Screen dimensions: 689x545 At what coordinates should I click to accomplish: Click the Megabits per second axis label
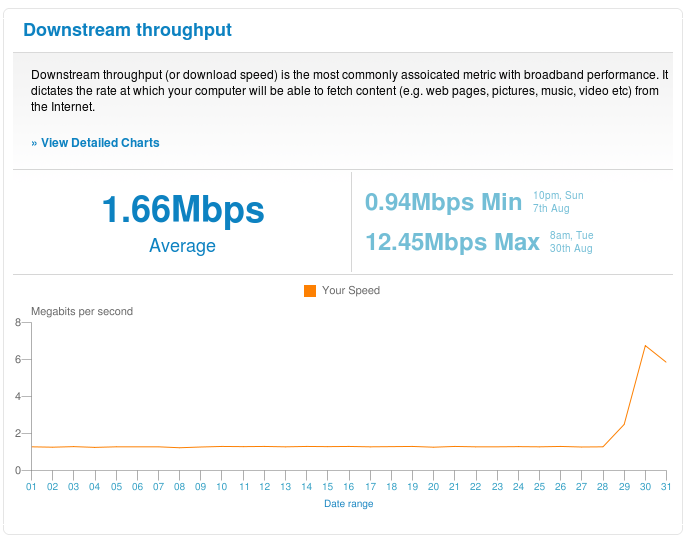82,312
